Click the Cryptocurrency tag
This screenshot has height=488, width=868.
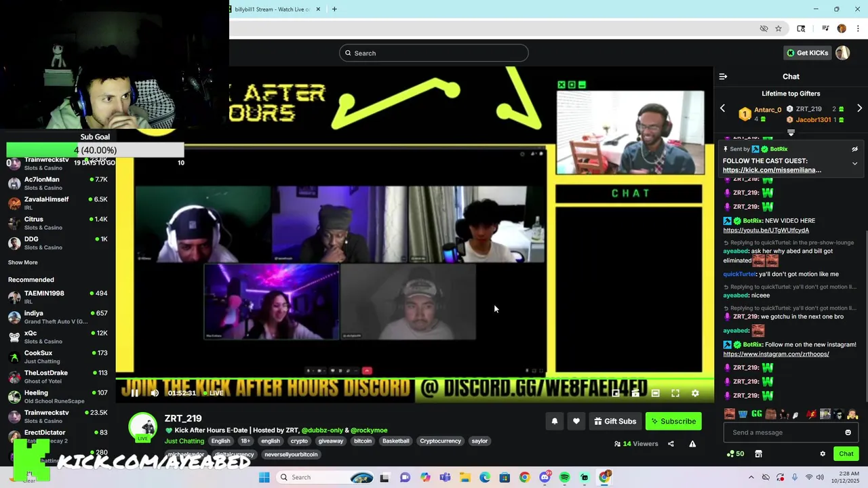[440, 441]
